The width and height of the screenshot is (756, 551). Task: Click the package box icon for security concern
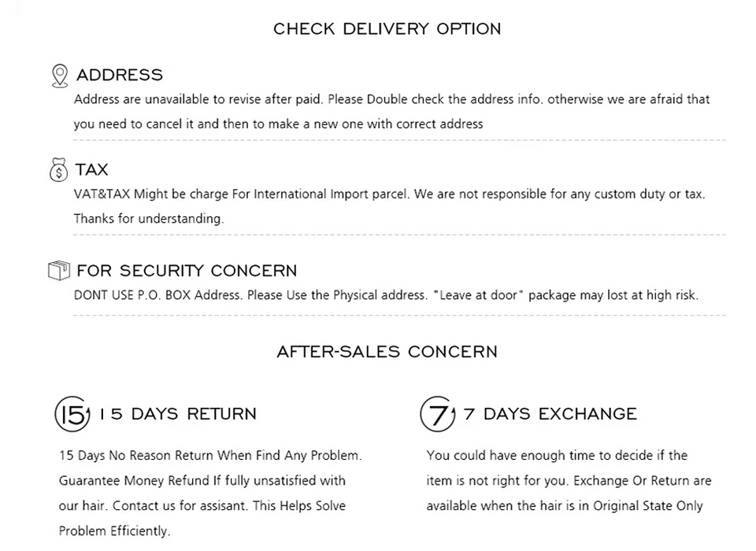click(59, 271)
